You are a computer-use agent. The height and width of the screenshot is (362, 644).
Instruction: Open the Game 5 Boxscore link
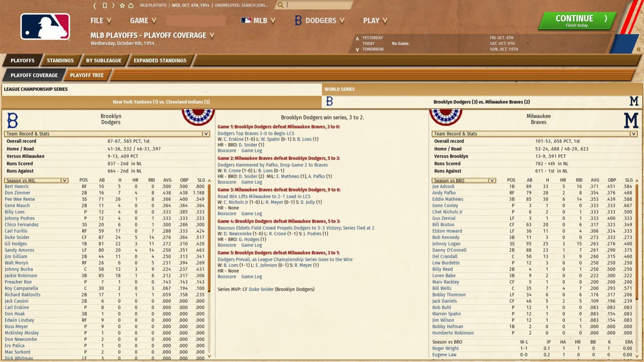click(227, 277)
